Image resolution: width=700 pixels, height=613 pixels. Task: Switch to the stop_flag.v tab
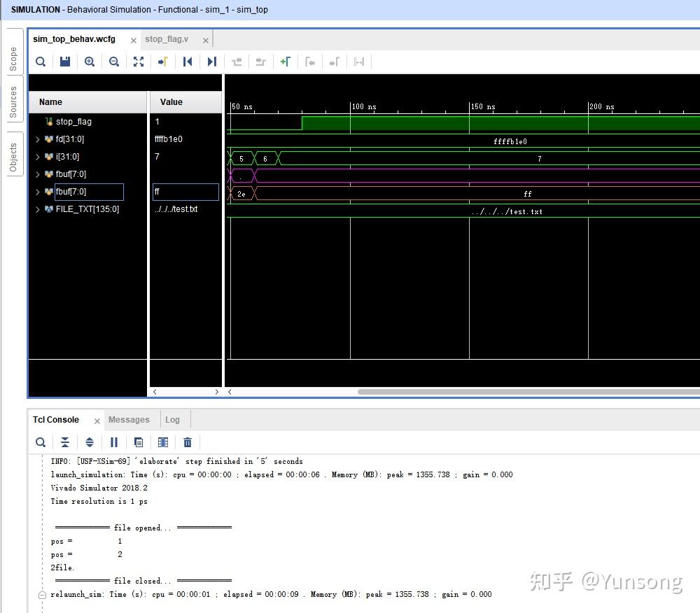point(168,39)
